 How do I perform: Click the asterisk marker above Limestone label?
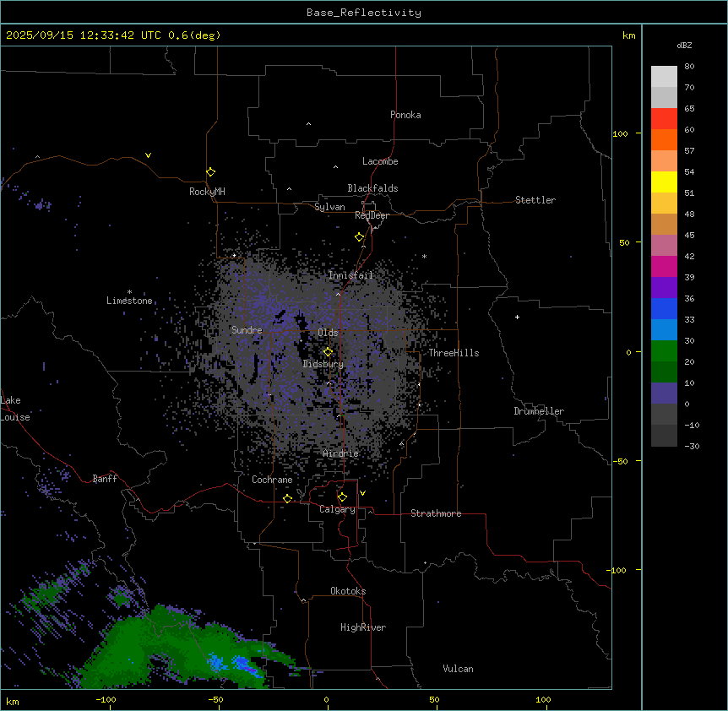(129, 292)
